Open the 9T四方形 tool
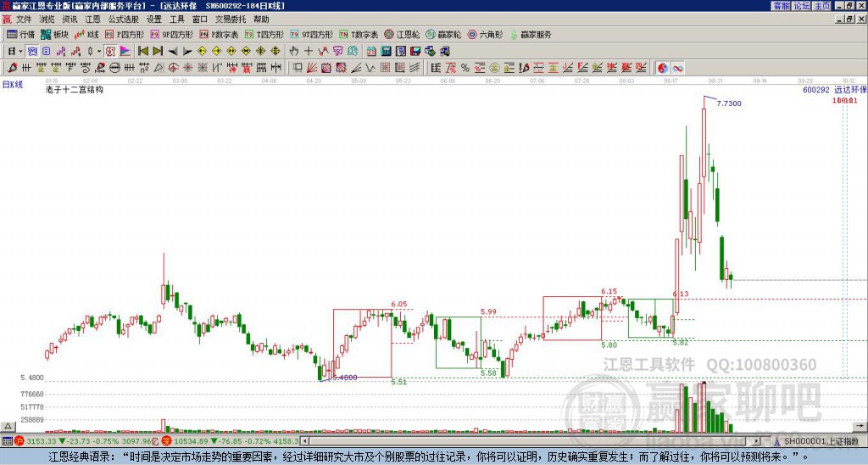Image resolution: width=868 pixels, height=465 pixels. (312, 34)
